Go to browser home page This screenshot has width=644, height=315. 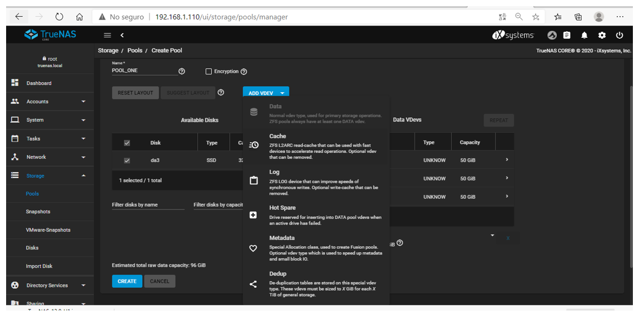tap(79, 17)
